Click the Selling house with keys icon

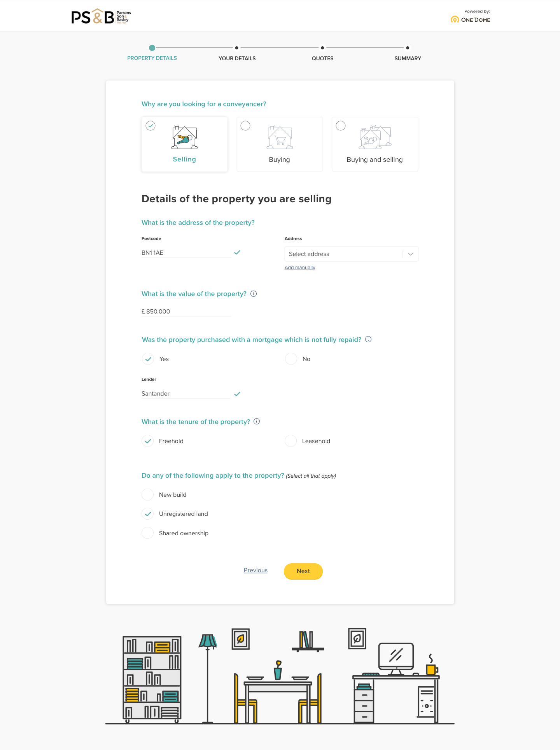[x=184, y=137]
